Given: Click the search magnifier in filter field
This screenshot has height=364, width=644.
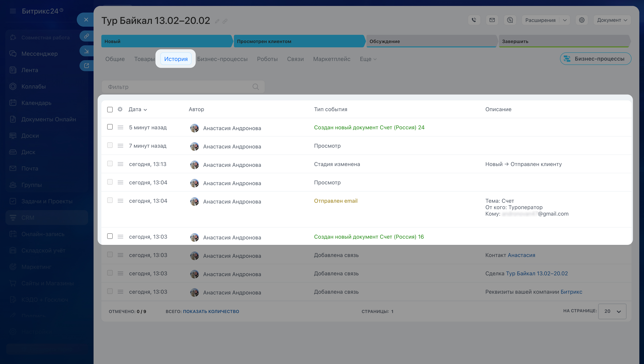Looking at the screenshot, I should click(255, 87).
